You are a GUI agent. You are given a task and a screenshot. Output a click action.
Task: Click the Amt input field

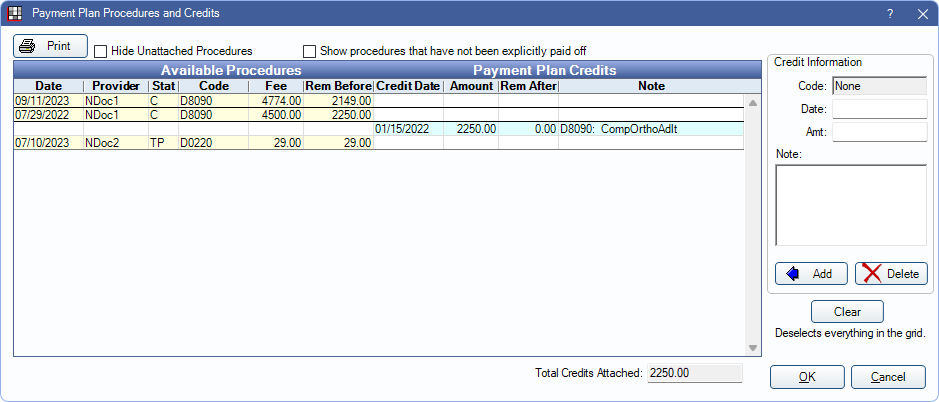(x=879, y=131)
